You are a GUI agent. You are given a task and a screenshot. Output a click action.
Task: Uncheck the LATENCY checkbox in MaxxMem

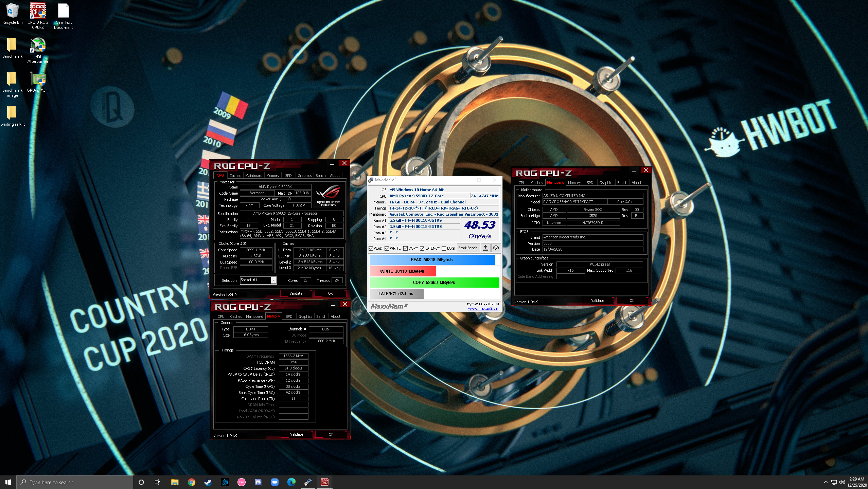[422, 248]
